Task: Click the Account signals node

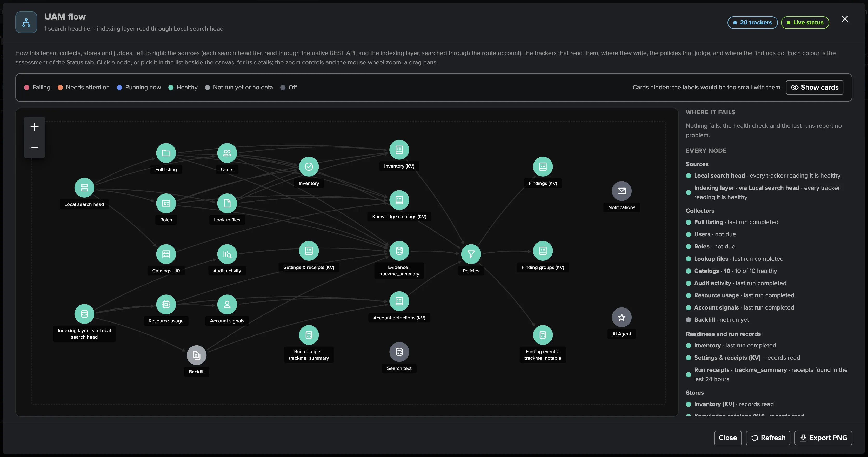Action: tap(227, 304)
